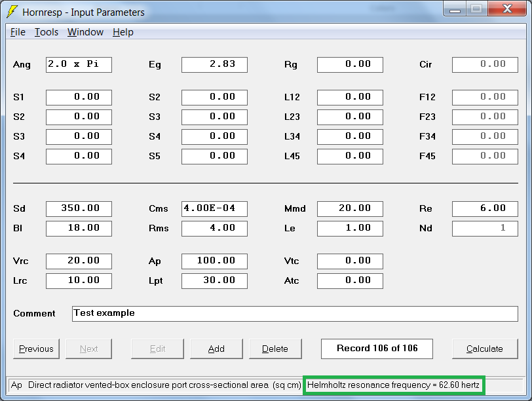Image resolution: width=532 pixels, height=401 pixels.
Task: Click the greyed Edit button
Action: click(157, 349)
